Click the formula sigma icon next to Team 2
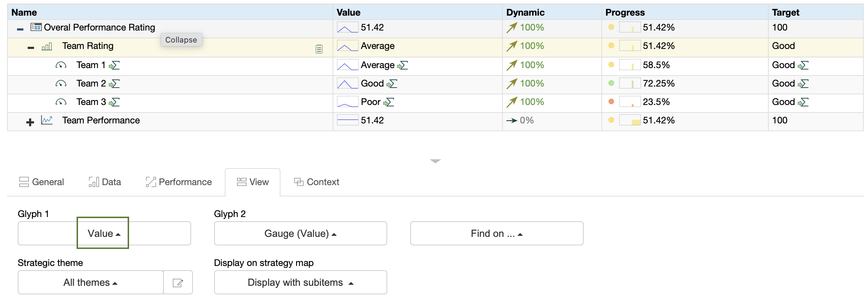The height and width of the screenshot is (300, 868). [114, 84]
